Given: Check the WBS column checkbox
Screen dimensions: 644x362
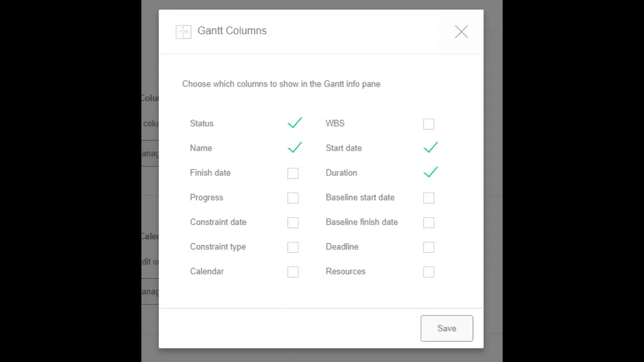Looking at the screenshot, I should click(x=429, y=124).
